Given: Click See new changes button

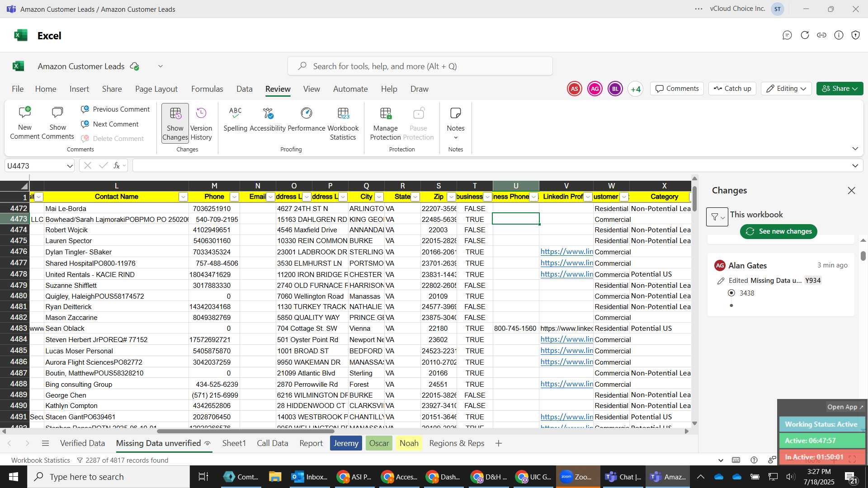Looking at the screenshot, I should click(778, 231).
